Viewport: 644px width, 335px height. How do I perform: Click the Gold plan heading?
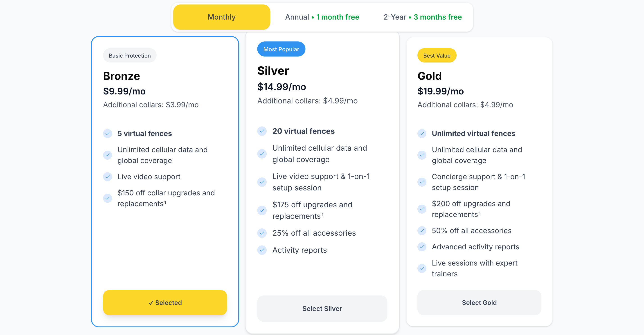point(429,76)
